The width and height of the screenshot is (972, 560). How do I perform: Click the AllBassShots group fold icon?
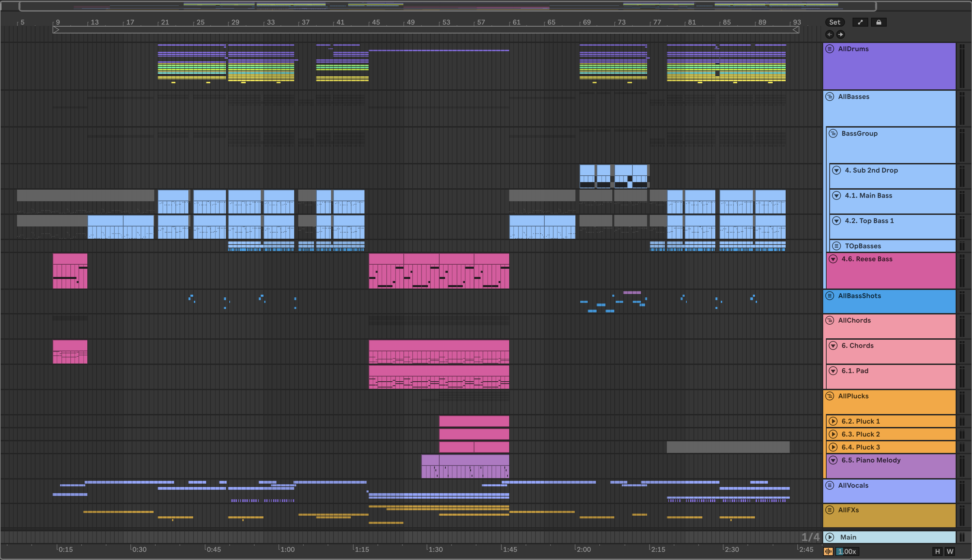[830, 296]
